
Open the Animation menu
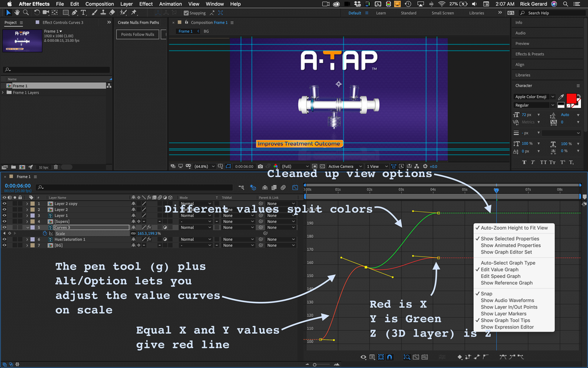pos(170,4)
